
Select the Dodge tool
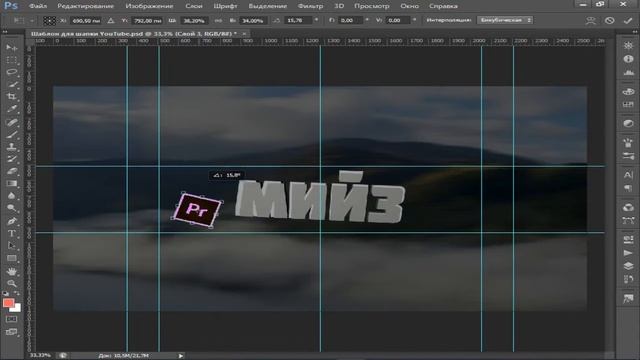click(11, 208)
